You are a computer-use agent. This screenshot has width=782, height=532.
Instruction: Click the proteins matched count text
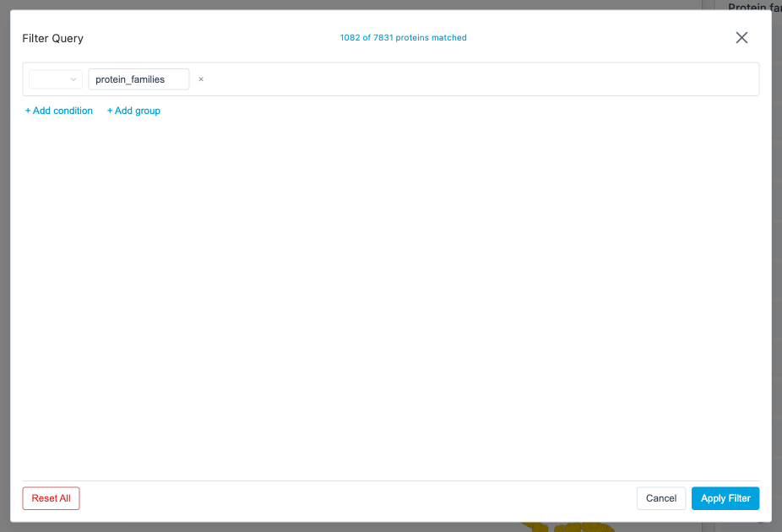pos(403,38)
